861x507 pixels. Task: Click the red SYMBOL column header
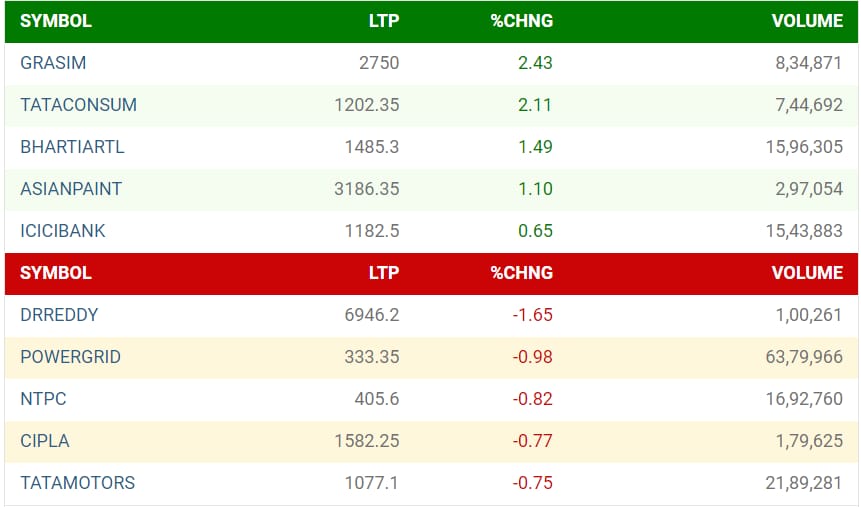[x=56, y=272]
